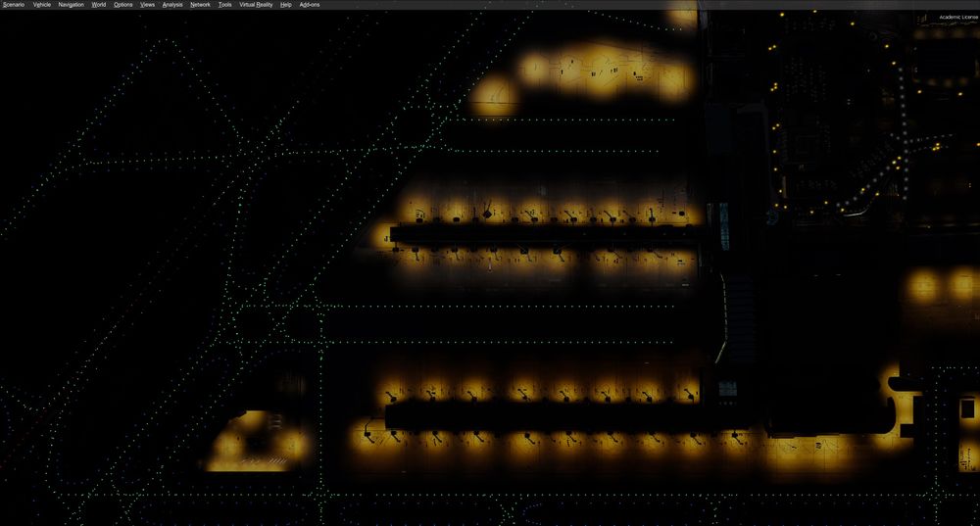This screenshot has width=980, height=526.
Task: Open the Tools menu
Action: (225, 5)
